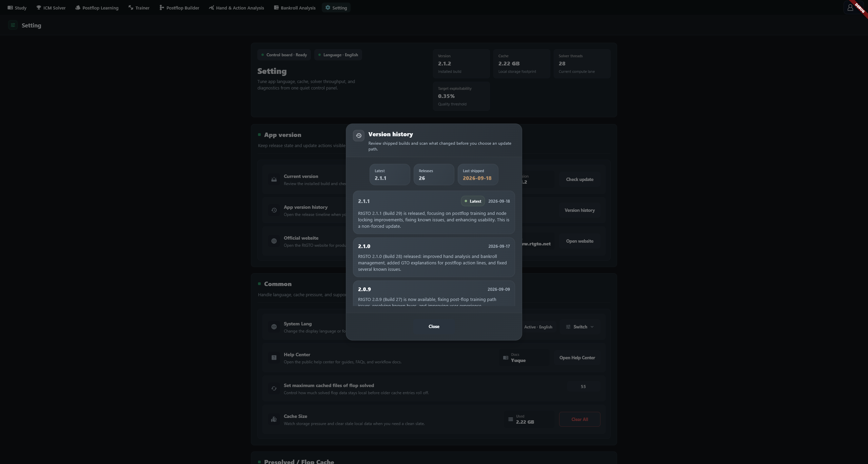Click the cached files refresh icon
This screenshot has height=464, width=868.
click(x=274, y=389)
